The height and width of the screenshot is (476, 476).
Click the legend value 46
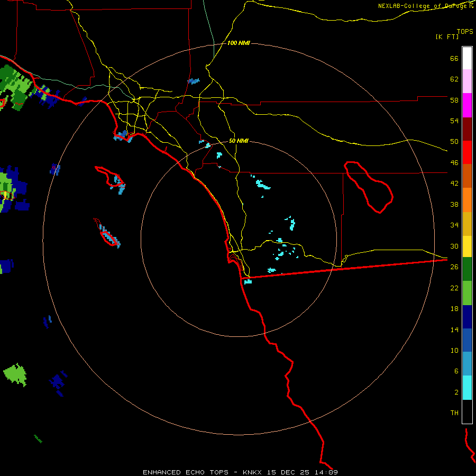click(454, 163)
